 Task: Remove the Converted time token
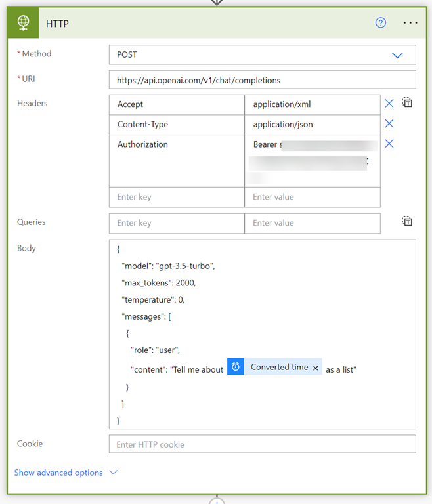click(x=316, y=368)
